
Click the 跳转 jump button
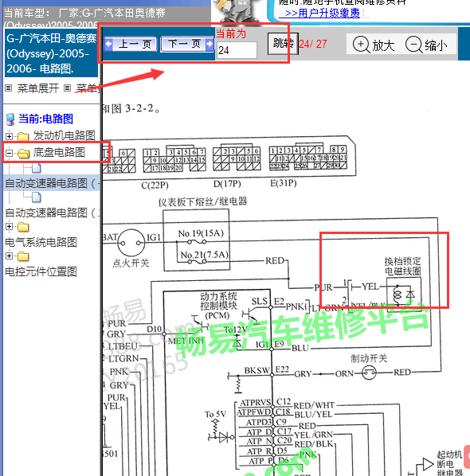click(283, 44)
